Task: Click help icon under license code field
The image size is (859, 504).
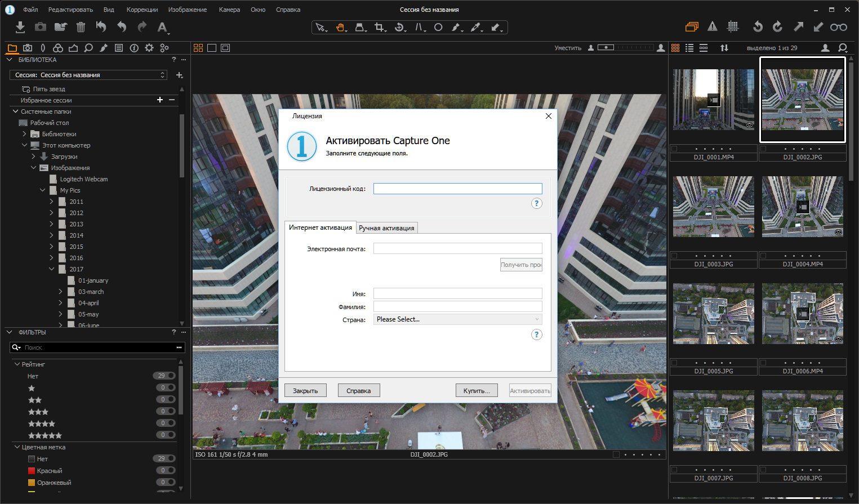Action: [537, 203]
